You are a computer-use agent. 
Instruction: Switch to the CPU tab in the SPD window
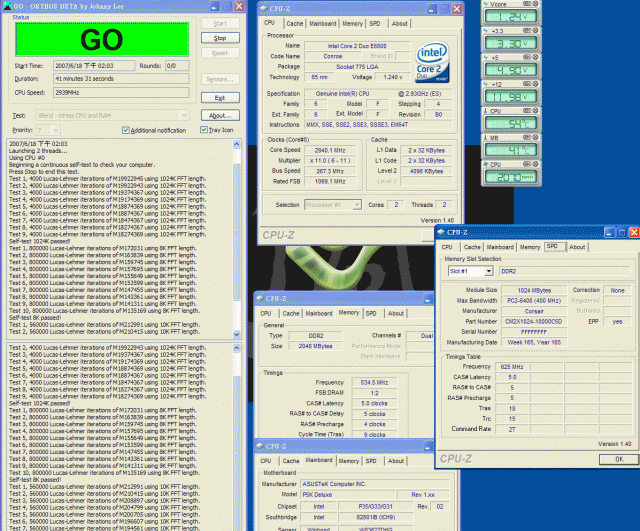coord(447,247)
